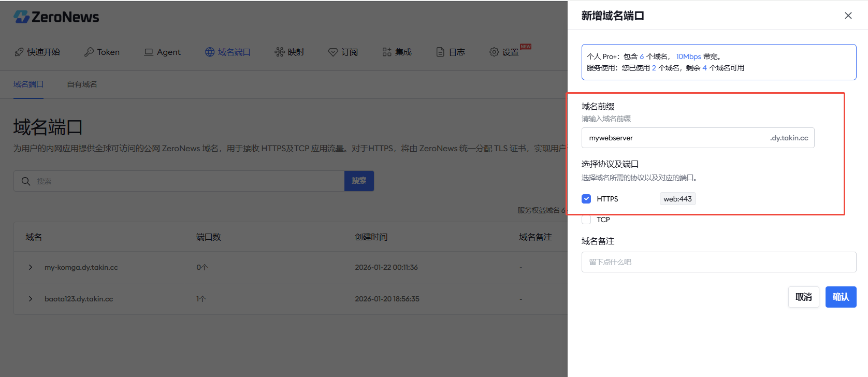
Task: Open the 映射 mapping icon
Action: pyautogui.click(x=280, y=52)
